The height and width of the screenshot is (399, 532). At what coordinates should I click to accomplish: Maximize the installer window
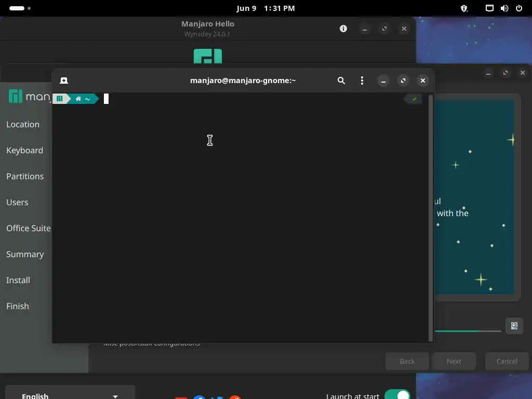506,73
